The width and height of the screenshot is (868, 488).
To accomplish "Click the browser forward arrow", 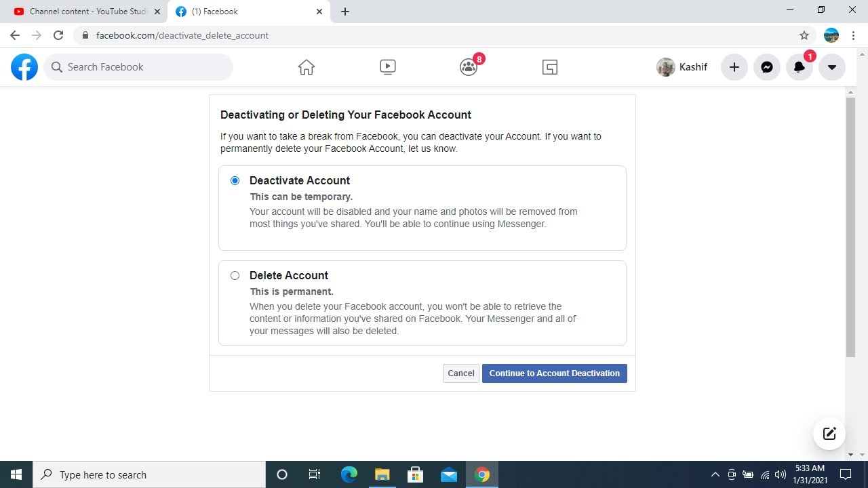I will click(37, 35).
